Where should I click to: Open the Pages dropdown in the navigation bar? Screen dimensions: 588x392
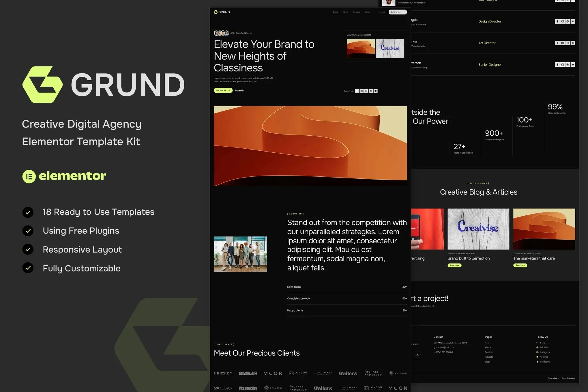click(x=369, y=12)
